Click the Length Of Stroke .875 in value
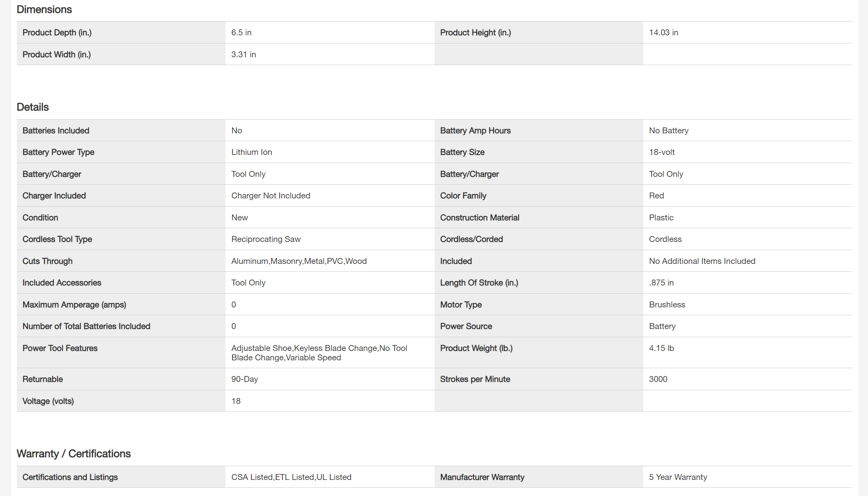Image resolution: width=868 pixels, height=496 pixels. tap(661, 283)
